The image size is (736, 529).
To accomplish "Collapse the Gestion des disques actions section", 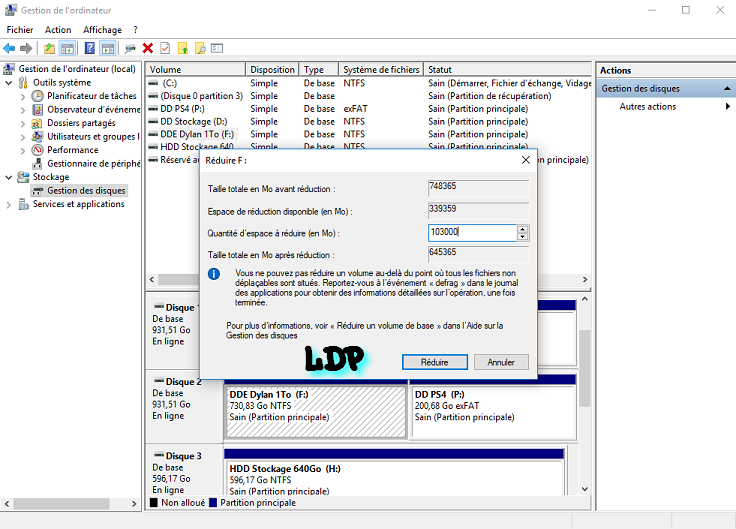I will click(x=727, y=88).
